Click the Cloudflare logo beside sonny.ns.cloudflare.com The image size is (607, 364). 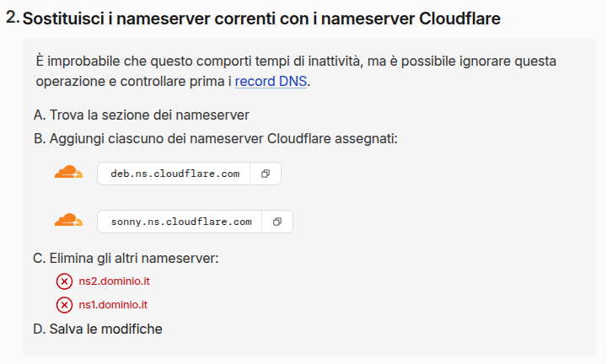click(x=68, y=220)
